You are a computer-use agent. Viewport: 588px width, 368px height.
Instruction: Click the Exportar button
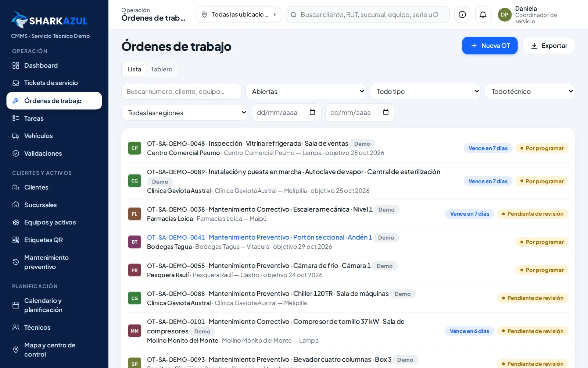pyautogui.click(x=549, y=46)
